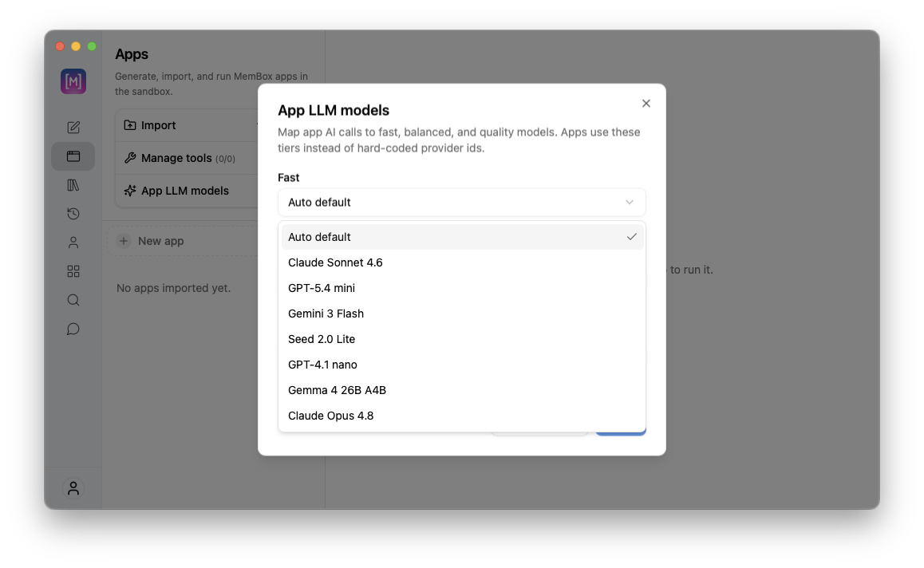Choose Gemma 4 26B A4B from the list

point(463,390)
